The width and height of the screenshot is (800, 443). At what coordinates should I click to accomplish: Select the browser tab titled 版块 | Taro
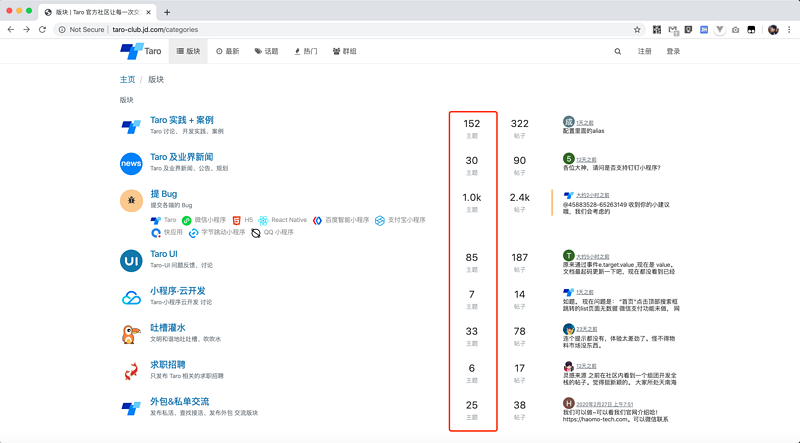(x=97, y=12)
